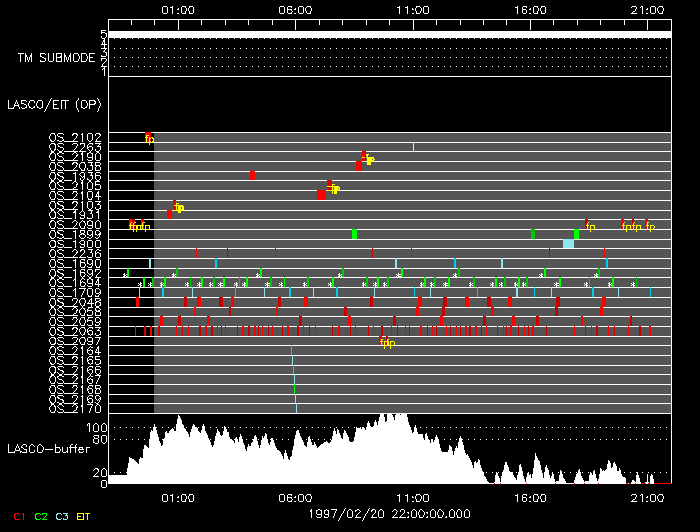Click the OS_2063 row label
This screenshot has height=532, width=700.
coord(75,331)
